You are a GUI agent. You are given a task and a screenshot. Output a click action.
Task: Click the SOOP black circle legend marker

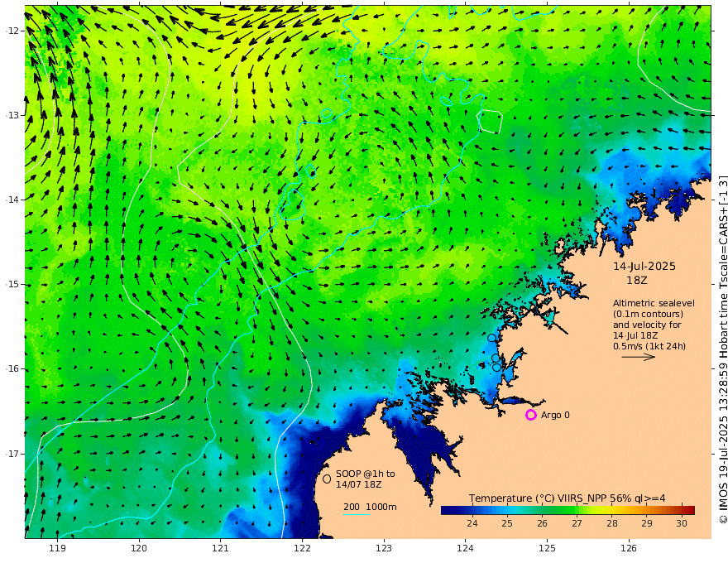(x=327, y=479)
